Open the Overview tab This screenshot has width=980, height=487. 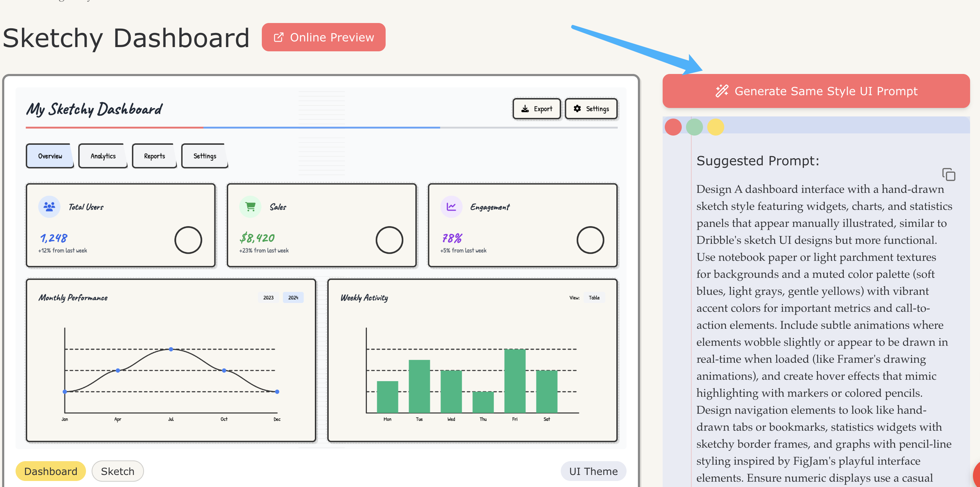[50, 156]
